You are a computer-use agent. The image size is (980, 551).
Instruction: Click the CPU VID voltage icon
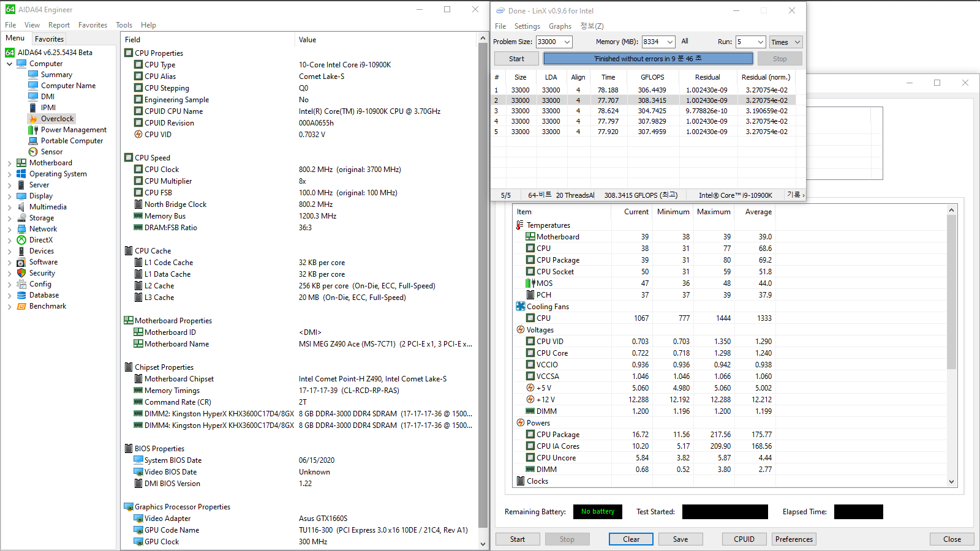[x=138, y=135]
